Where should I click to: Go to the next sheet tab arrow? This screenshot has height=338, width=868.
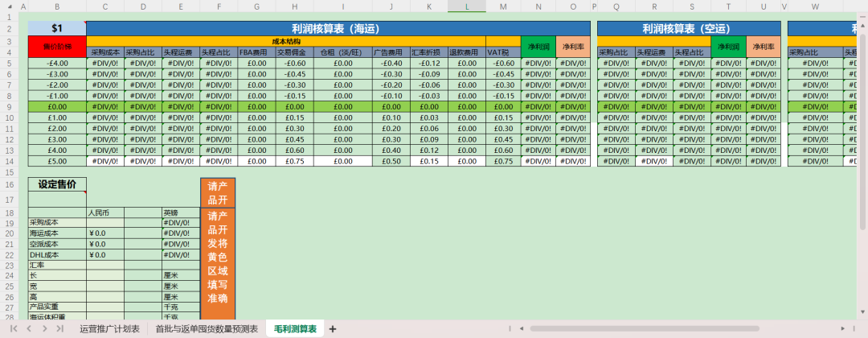coord(44,328)
